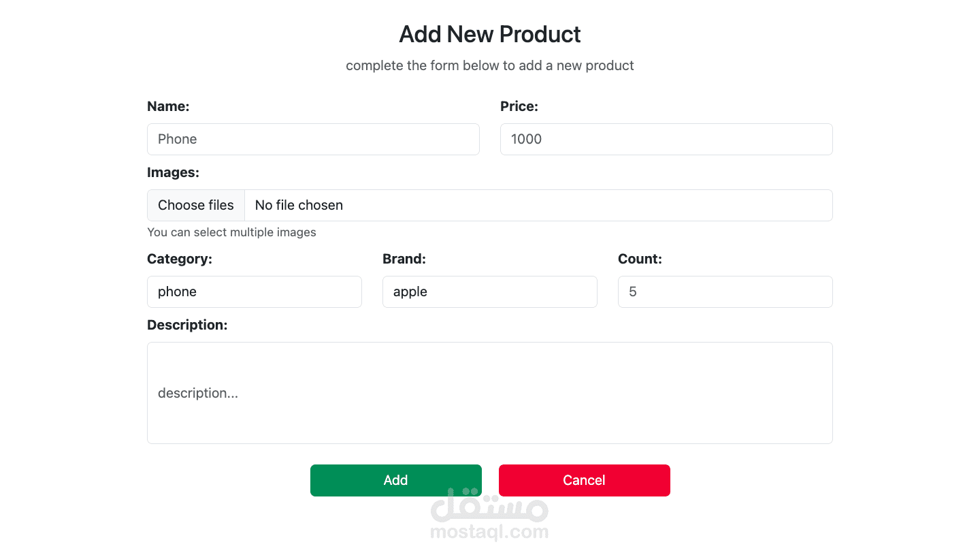Image resolution: width=980 pixels, height=553 pixels.
Task: Click inside the Description text area
Action: (490, 393)
